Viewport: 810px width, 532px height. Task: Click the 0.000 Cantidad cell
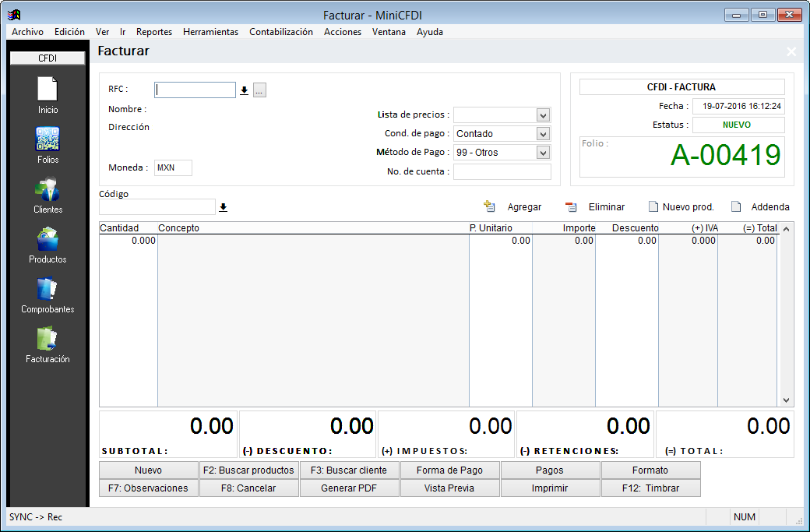(128, 241)
